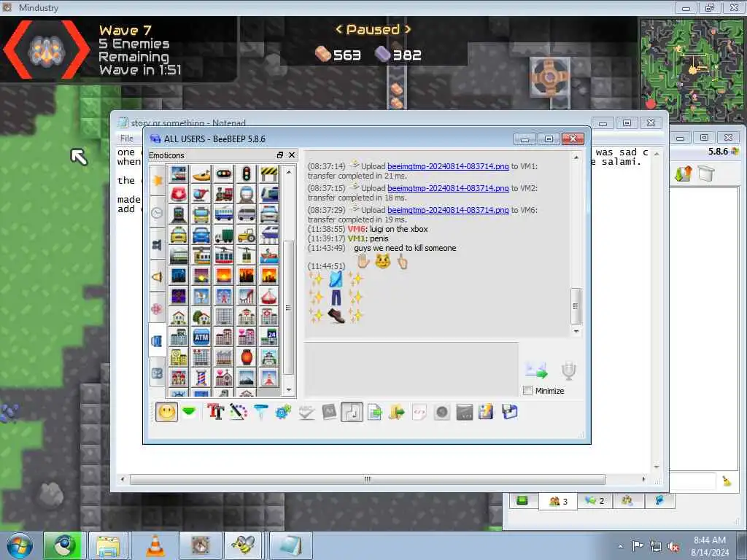Screen dimensions: 747x560
Task: Click the dark screenshot icon in the toolbar
Action: coord(465,412)
